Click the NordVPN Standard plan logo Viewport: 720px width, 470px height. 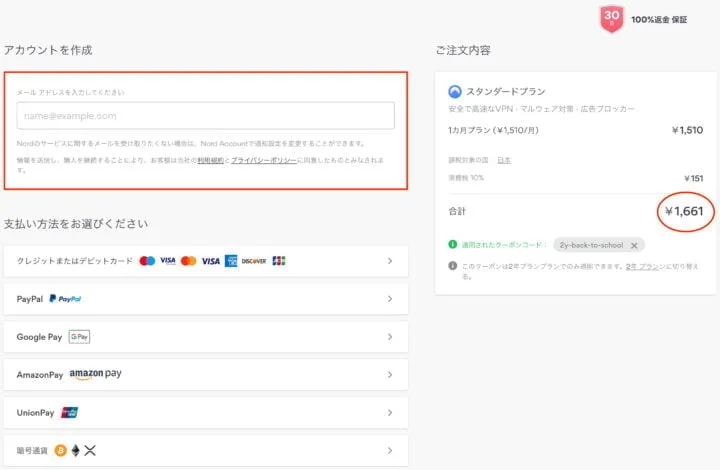456,91
